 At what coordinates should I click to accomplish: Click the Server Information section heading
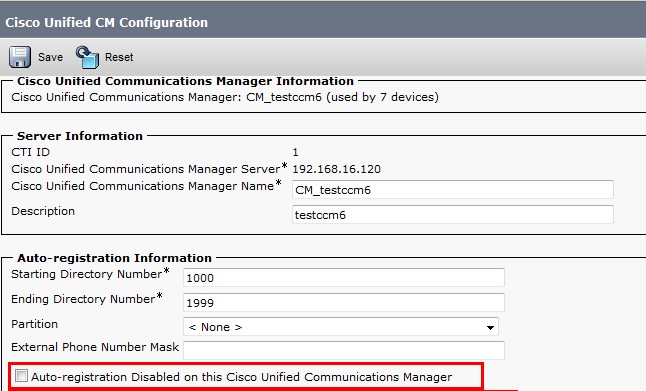pyautogui.click(x=80, y=136)
